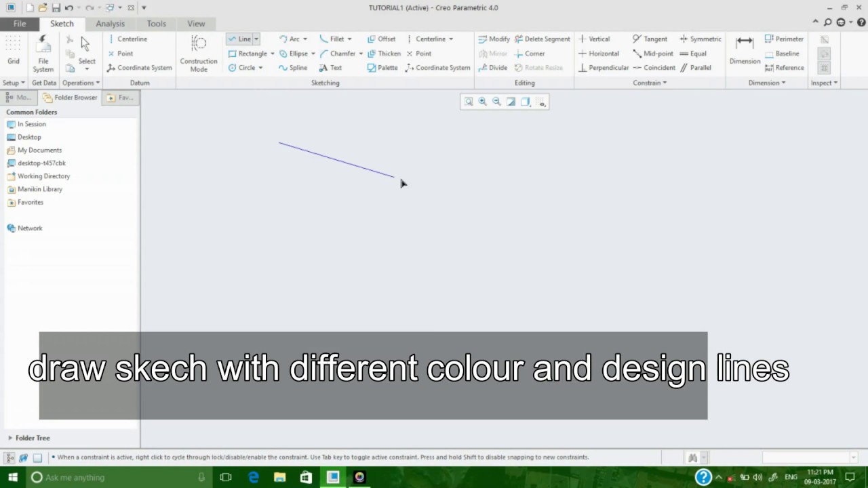The width and height of the screenshot is (868, 488).
Task: Activate the sketch Text tool
Action: 330,68
